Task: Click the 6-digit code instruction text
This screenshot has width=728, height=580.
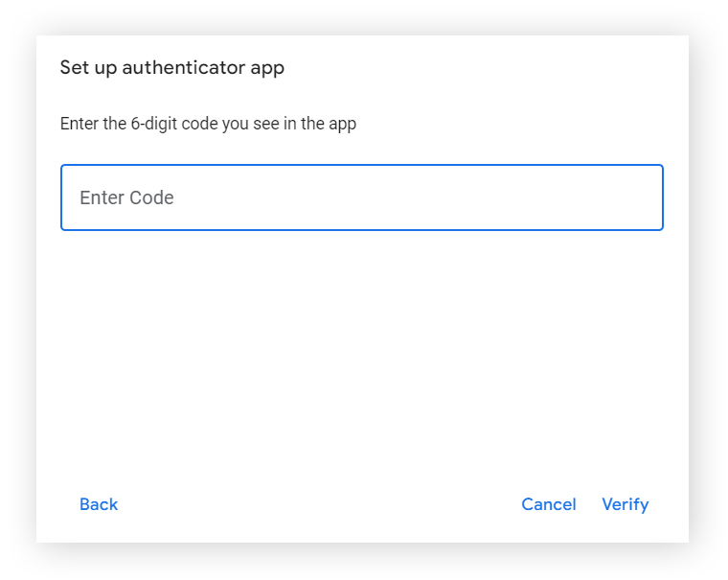Action: coord(208,124)
